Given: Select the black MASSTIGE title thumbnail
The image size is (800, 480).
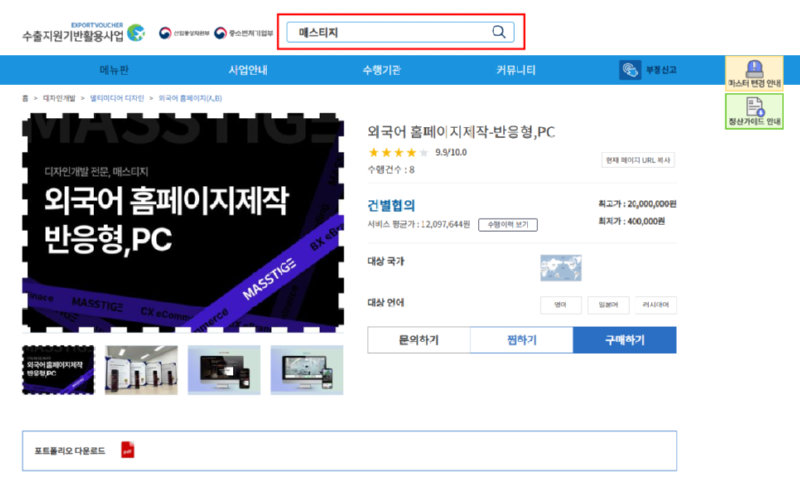Looking at the screenshot, I should pyautogui.click(x=58, y=370).
